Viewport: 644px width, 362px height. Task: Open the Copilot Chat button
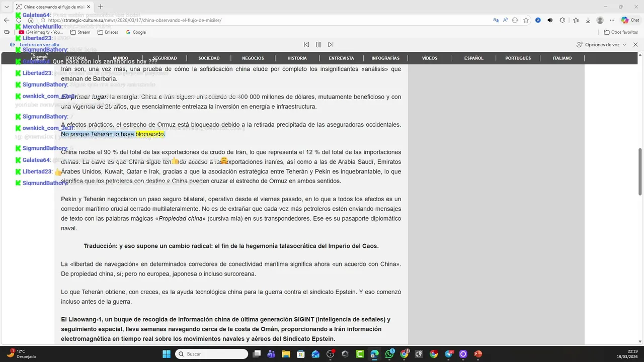(630, 20)
